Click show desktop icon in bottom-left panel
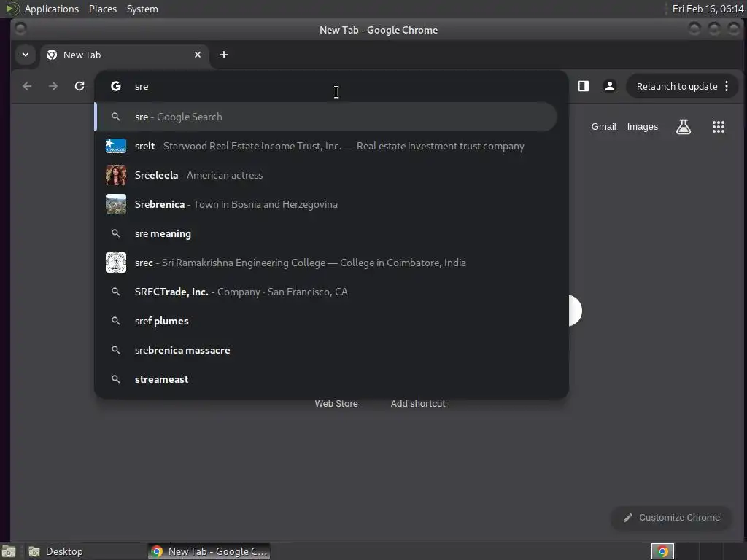 9,551
